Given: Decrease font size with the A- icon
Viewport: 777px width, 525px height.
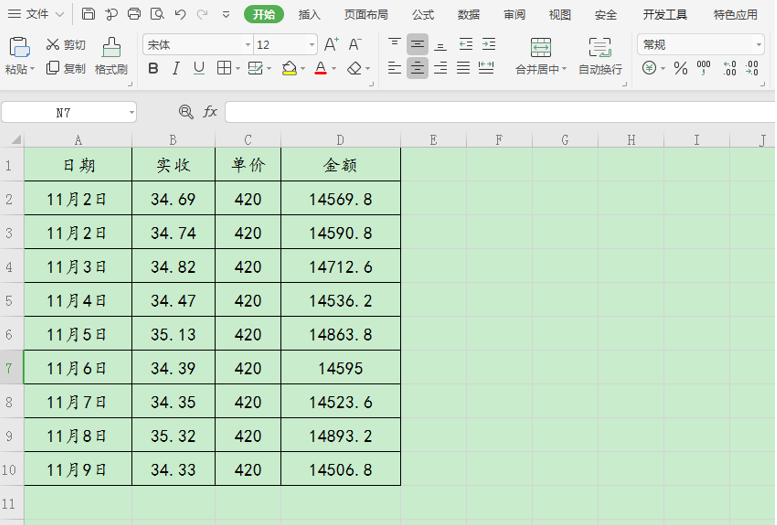Looking at the screenshot, I should [355, 45].
